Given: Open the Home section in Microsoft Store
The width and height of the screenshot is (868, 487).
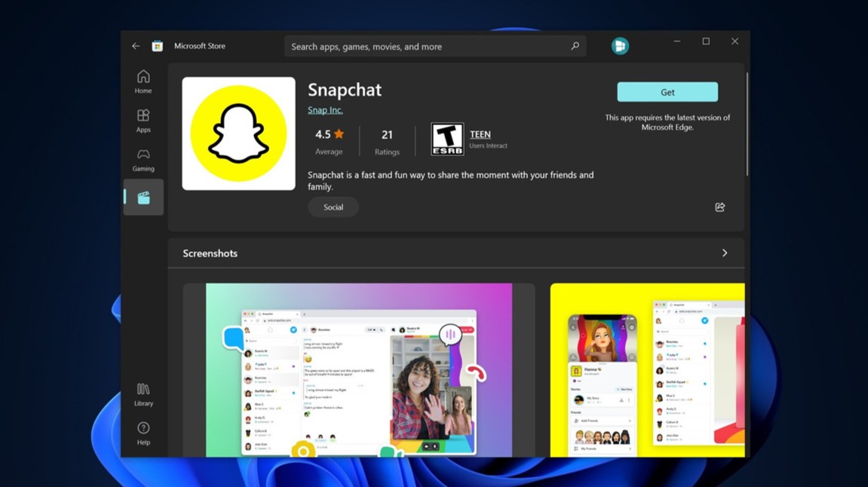Looking at the screenshot, I should tap(143, 81).
